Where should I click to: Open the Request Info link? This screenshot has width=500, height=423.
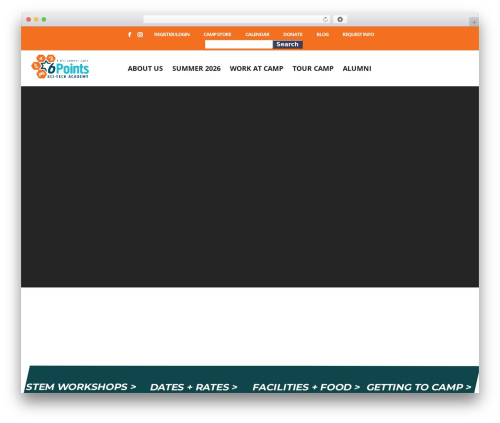(x=358, y=34)
